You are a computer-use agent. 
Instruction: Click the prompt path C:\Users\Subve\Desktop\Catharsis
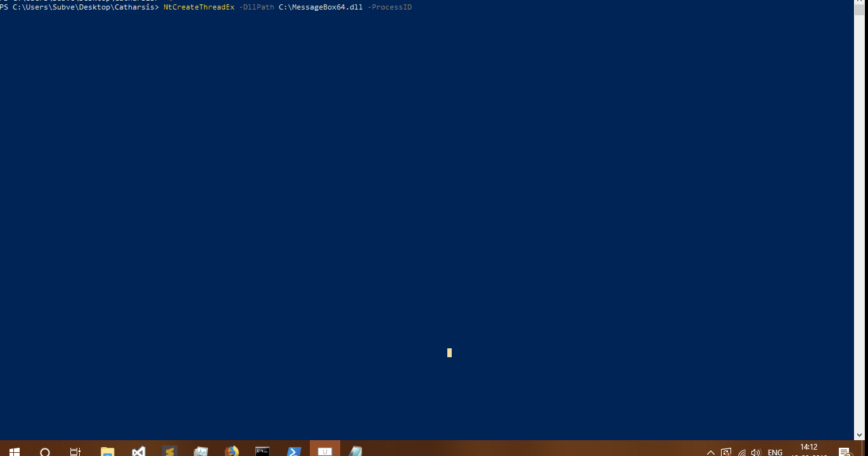point(84,7)
